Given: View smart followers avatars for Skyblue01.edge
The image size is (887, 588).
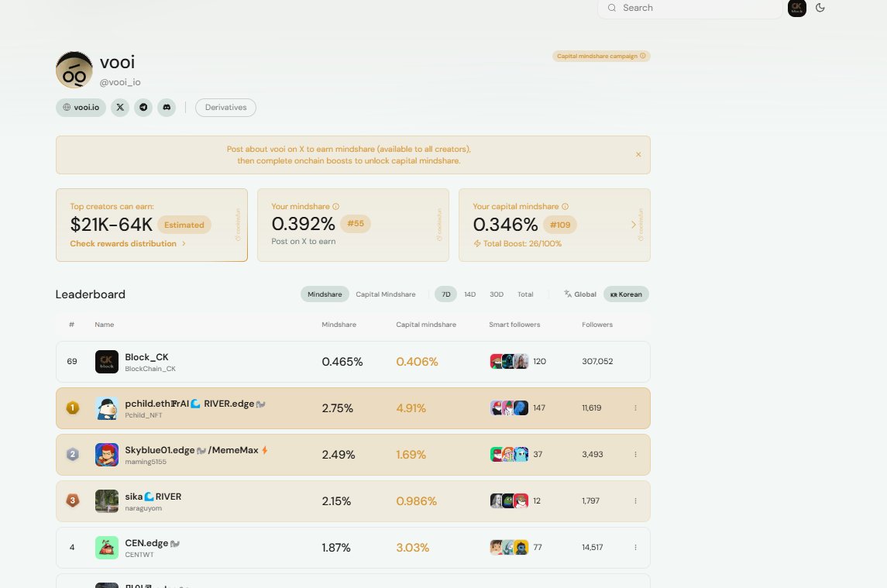Looking at the screenshot, I should coord(509,454).
